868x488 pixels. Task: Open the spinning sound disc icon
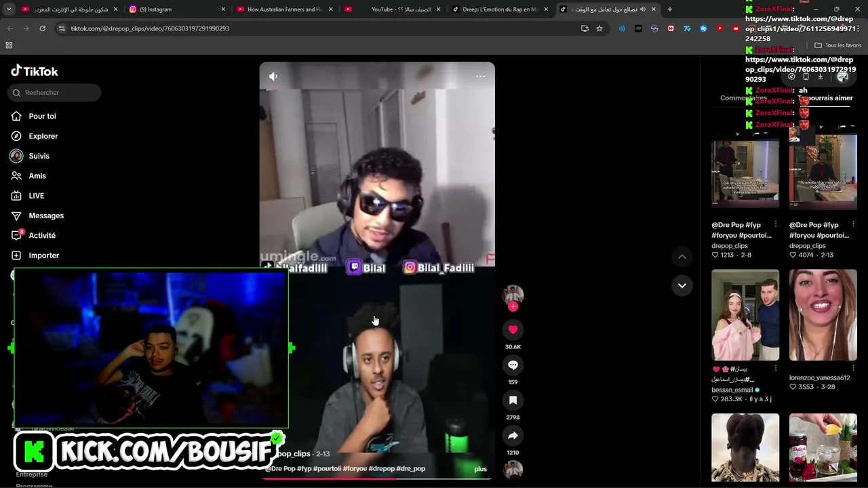tap(513, 469)
